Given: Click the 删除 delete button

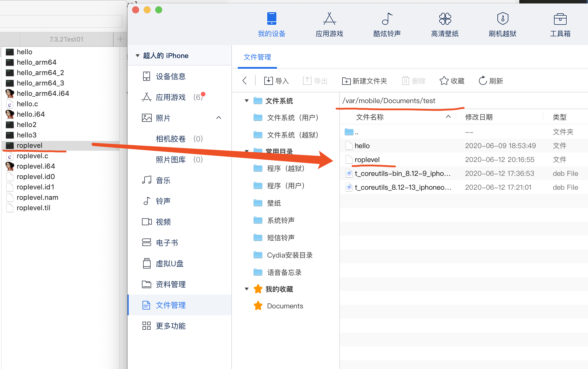Looking at the screenshot, I should click(414, 81).
